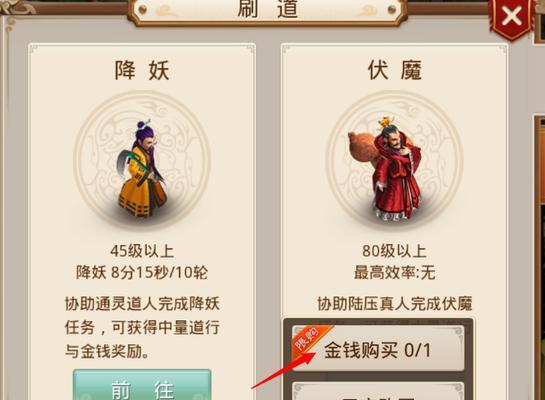This screenshot has width=545, height=400.
Task: Tap the 刷道 title banner text
Action: 268,8
